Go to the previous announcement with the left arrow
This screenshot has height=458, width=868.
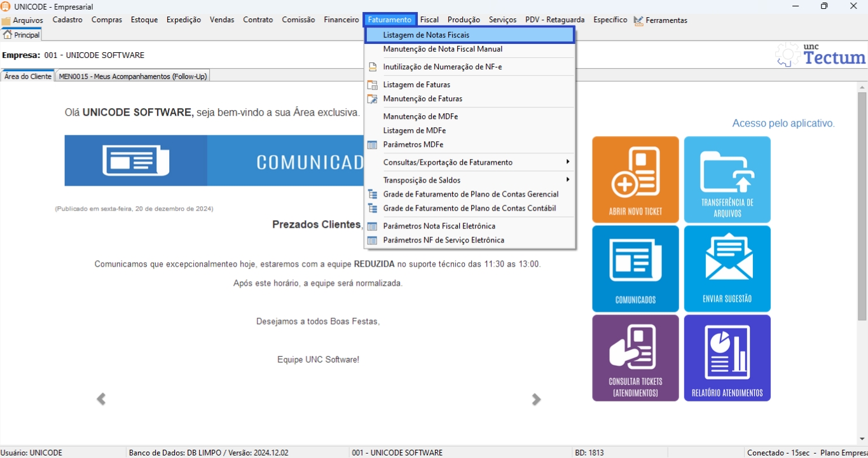click(101, 399)
